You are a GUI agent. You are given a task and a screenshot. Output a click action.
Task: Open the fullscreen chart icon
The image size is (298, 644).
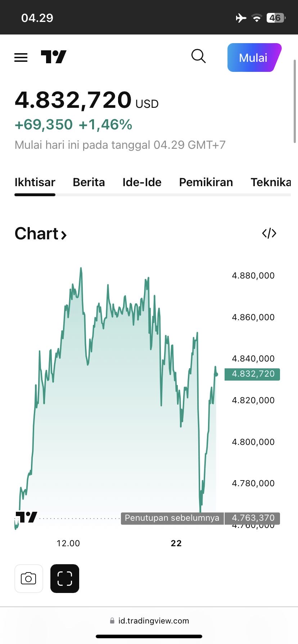(65, 579)
